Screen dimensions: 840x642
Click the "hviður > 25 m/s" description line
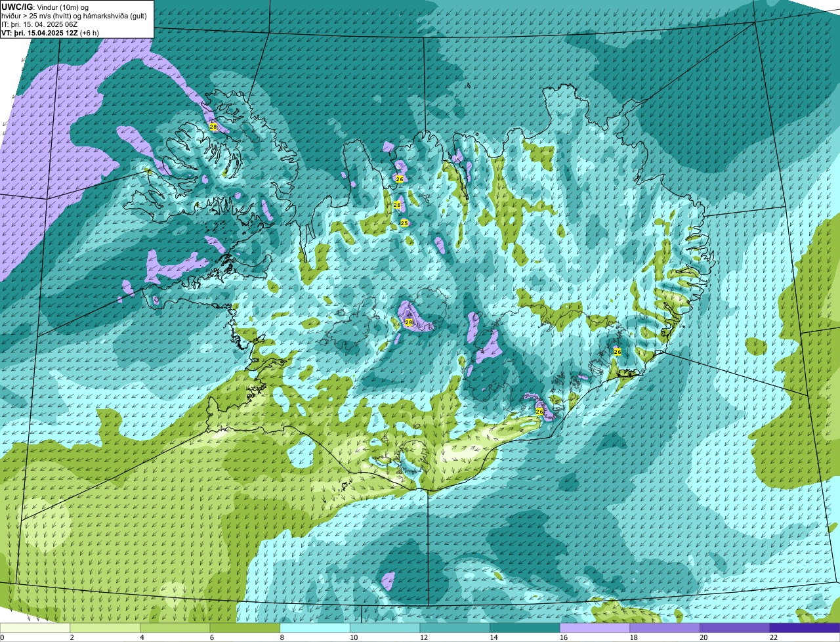tap(74, 16)
